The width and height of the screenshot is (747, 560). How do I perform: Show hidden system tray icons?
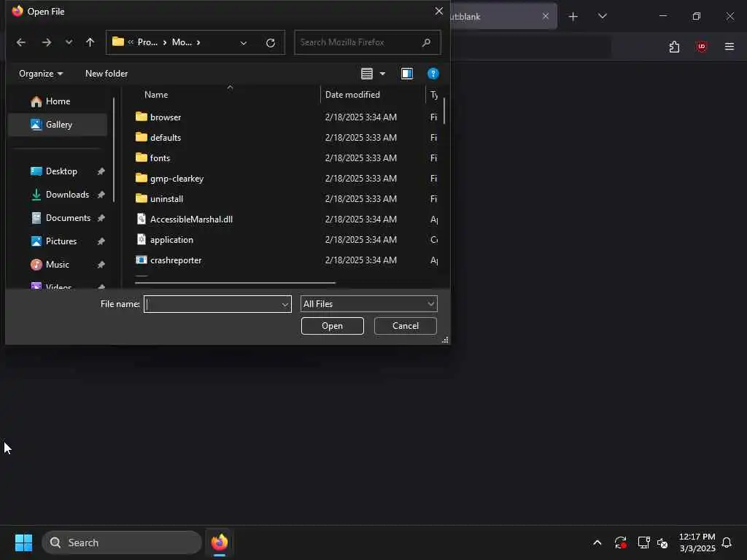click(597, 542)
